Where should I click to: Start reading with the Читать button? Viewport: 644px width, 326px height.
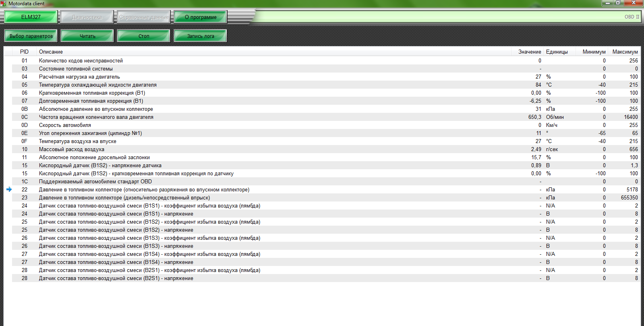click(87, 36)
